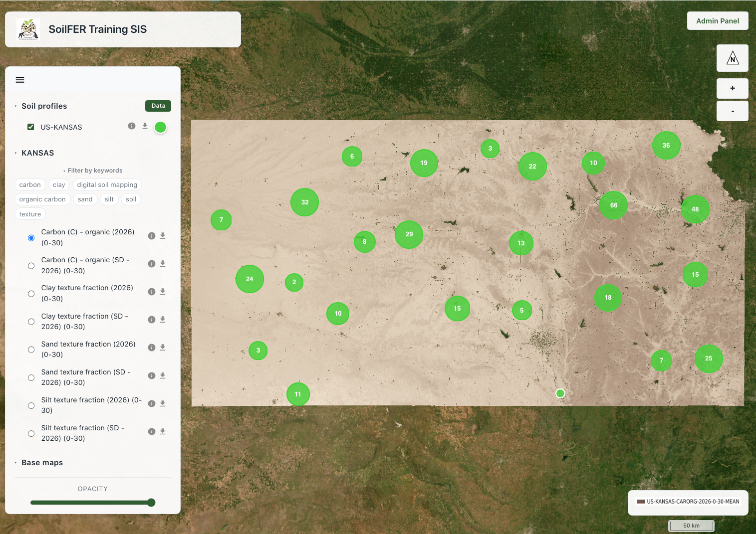Open the 25-profile cluster on map
Viewport: 756px width, 534px height.
(709, 358)
